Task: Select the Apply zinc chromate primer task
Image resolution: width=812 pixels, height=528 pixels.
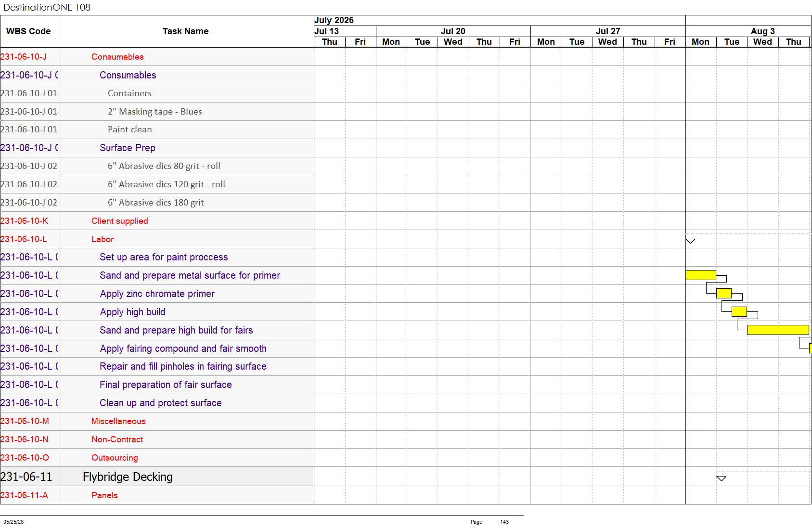Action: click(x=157, y=294)
